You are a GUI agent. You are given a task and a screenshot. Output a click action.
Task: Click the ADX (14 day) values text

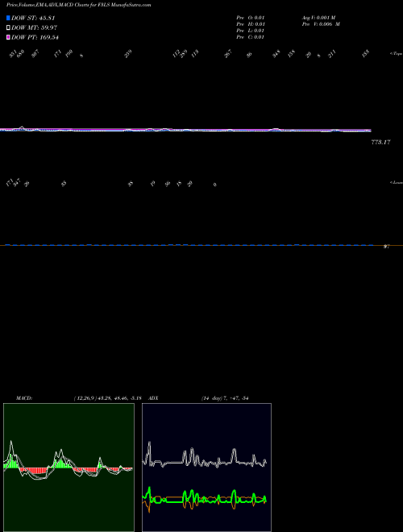pos(225,398)
